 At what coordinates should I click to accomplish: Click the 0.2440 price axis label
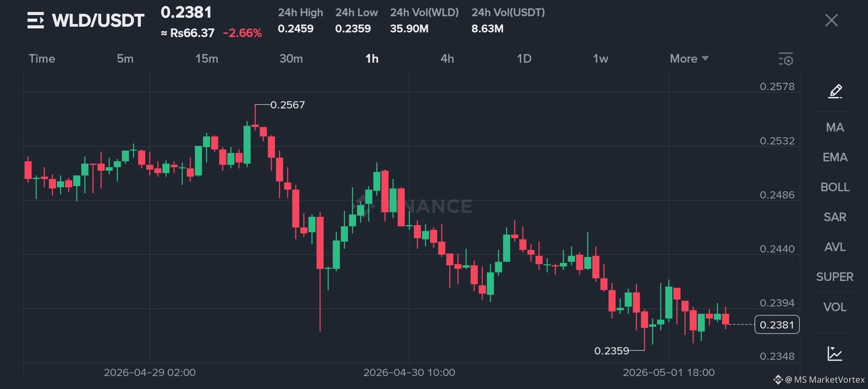777,249
